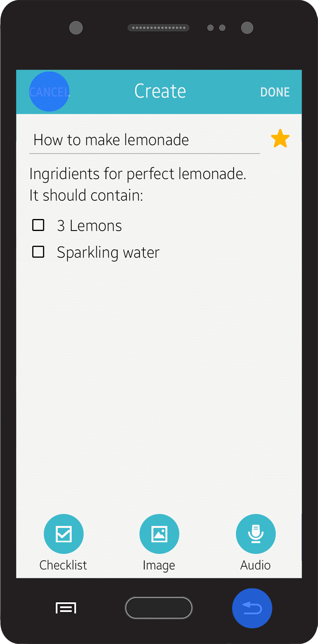318x644 pixels.
Task: Tap the "Create" header title
Action: click(x=160, y=91)
